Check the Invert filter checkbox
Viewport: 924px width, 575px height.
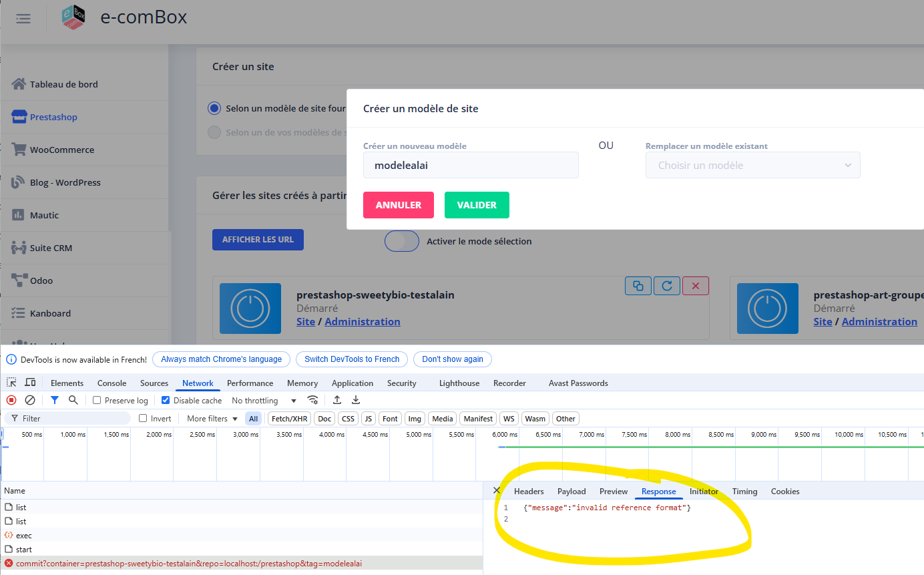coord(143,419)
